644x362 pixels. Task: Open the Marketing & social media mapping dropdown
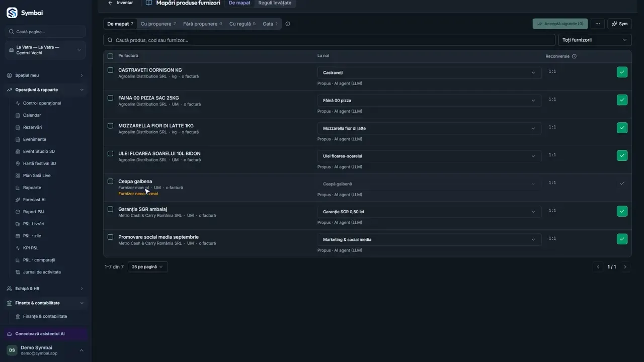point(429,239)
